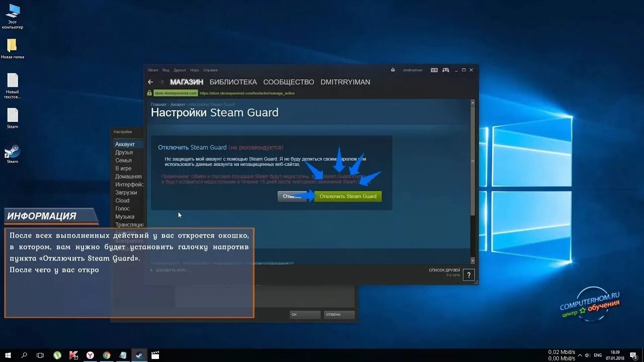Click the Steam forward navigation arrow
This screenshot has height=362, width=644.
click(162, 82)
